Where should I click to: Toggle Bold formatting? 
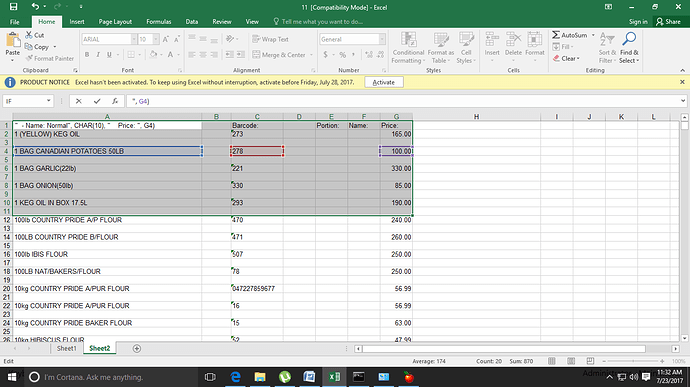87,55
